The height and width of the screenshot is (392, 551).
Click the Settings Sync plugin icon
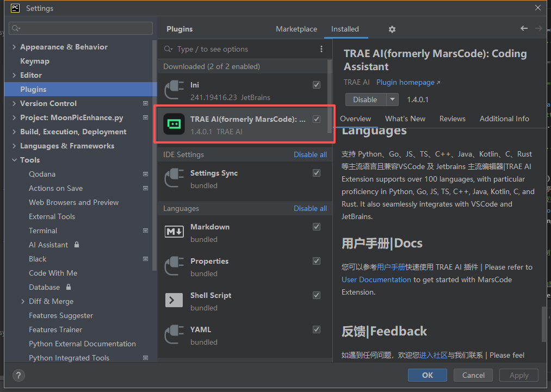click(x=174, y=178)
